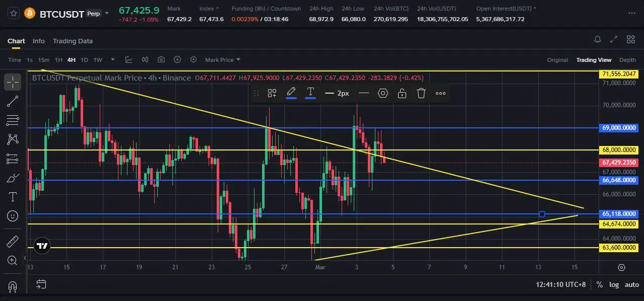Viewport: 644px width, 301px height.
Task: Click the 68,000.0000 price label
Action: pos(619,150)
